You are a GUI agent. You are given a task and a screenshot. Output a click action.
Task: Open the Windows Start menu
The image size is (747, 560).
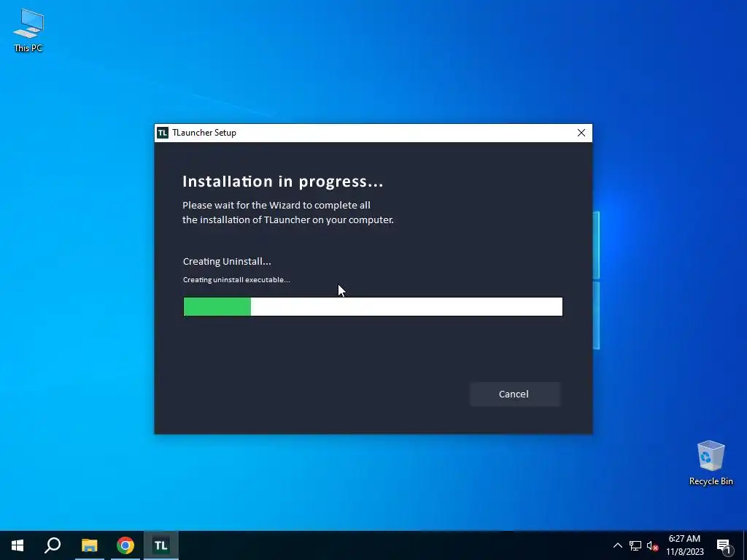click(x=18, y=545)
